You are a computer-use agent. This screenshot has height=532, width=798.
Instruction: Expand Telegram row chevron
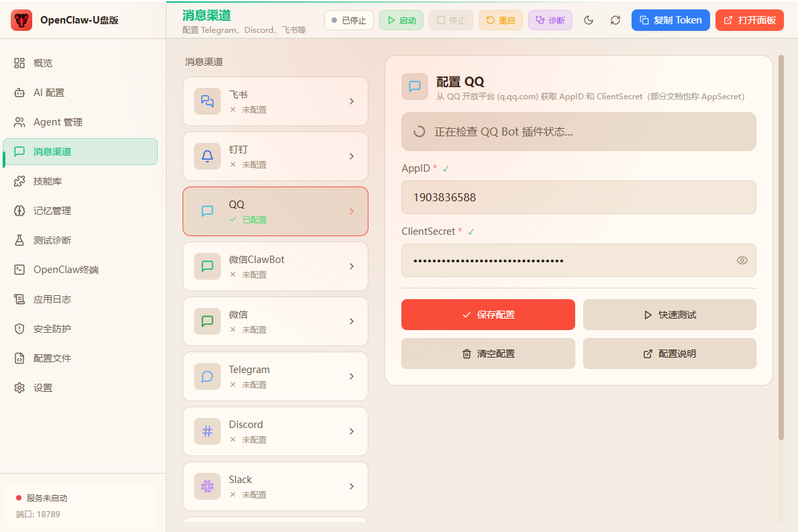352,376
